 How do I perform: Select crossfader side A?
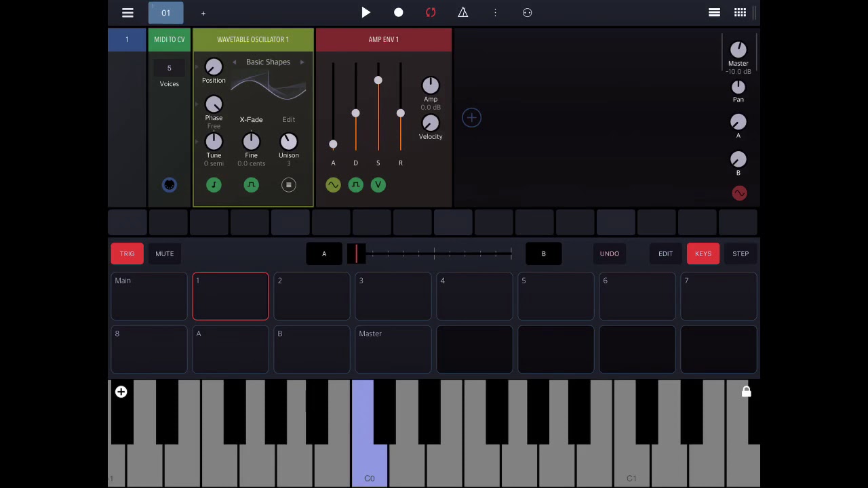coord(324,253)
